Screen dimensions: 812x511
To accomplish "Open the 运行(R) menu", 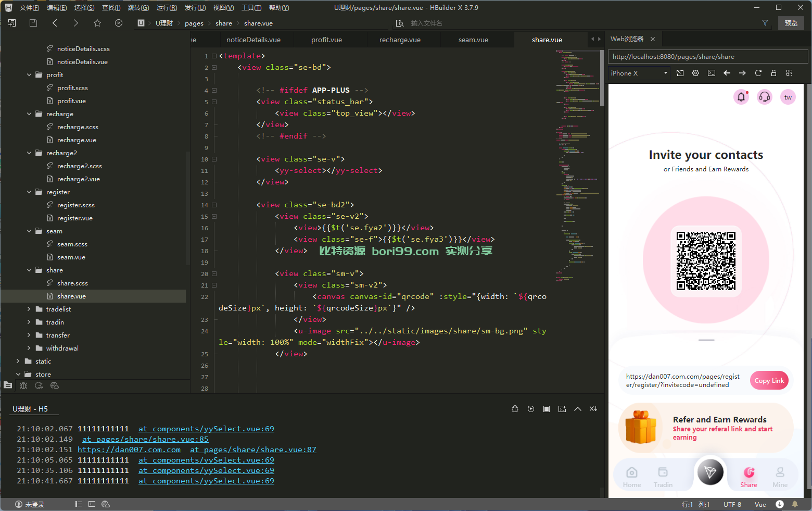I will [167, 8].
